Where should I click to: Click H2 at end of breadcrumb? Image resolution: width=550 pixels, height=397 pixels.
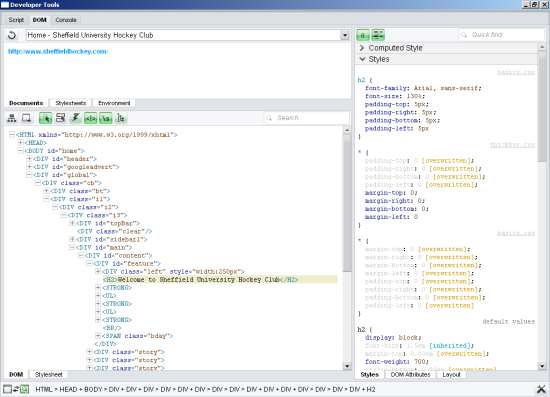371,389
